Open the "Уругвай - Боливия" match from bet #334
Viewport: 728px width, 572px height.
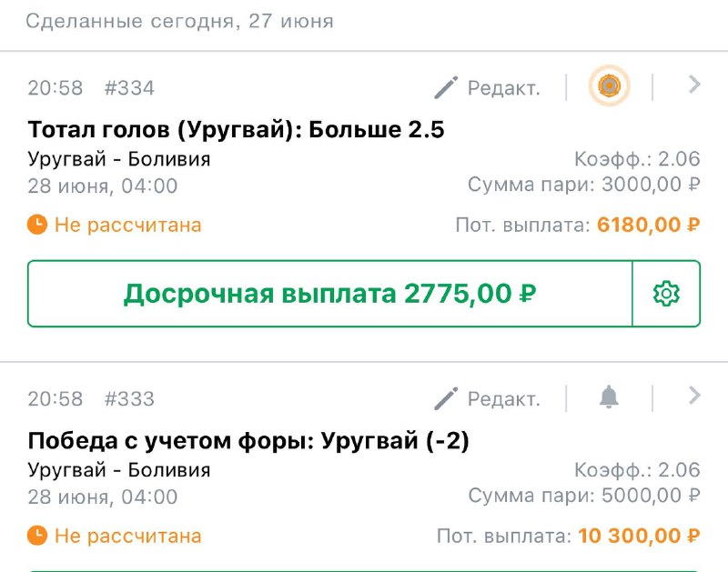tap(118, 158)
